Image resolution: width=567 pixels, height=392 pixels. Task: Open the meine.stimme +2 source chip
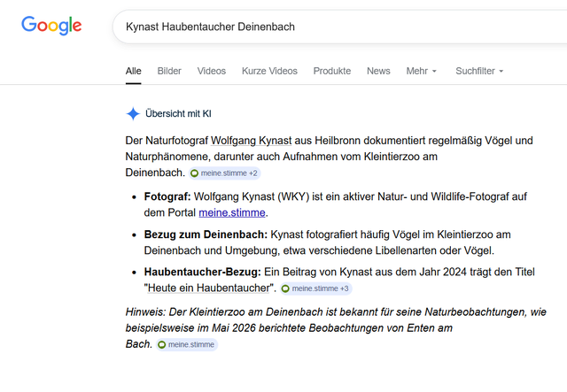tap(224, 173)
